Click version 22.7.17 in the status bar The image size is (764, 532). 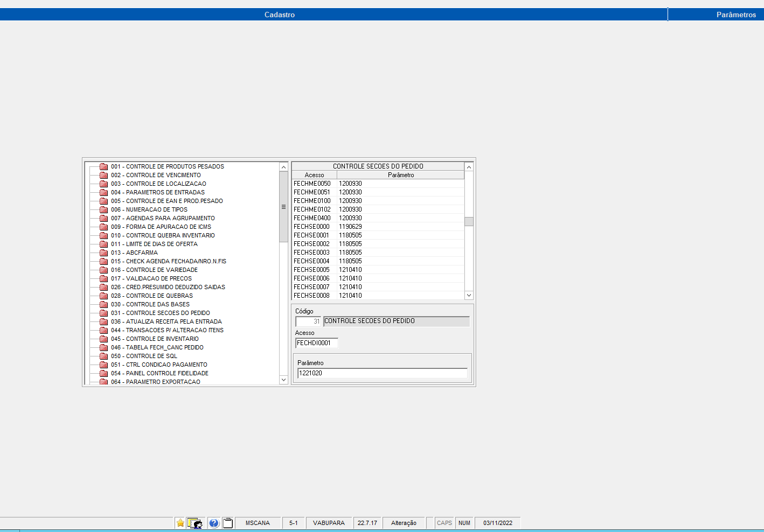point(367,523)
